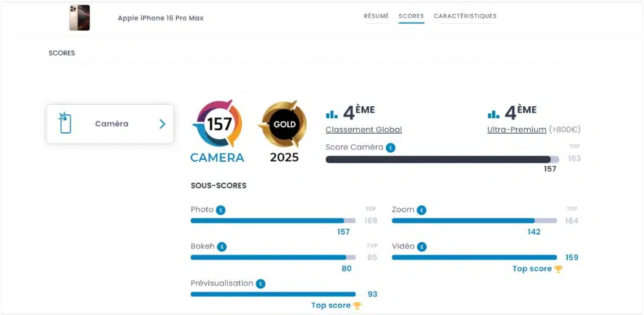Click the '(>800€)' price range text
This screenshot has height=315, width=644.
pyautogui.click(x=565, y=129)
